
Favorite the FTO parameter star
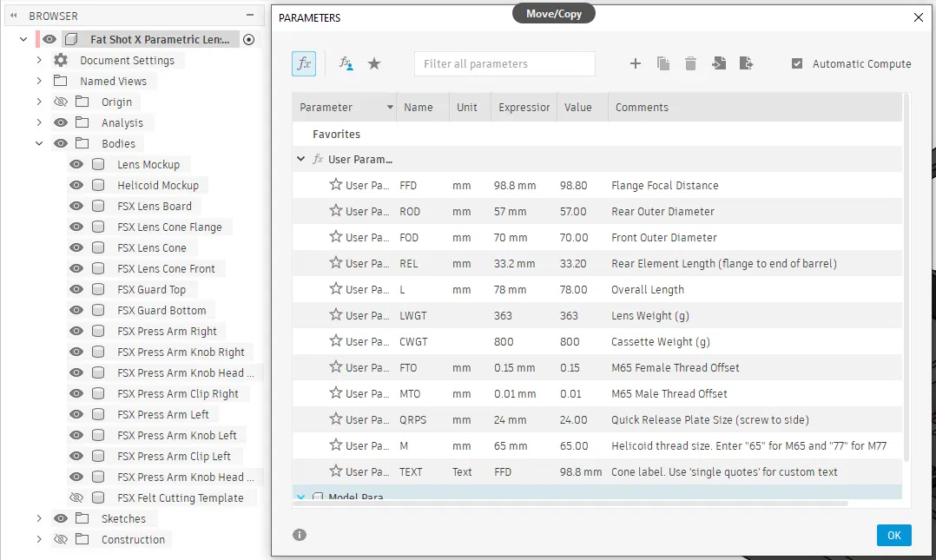click(x=336, y=366)
